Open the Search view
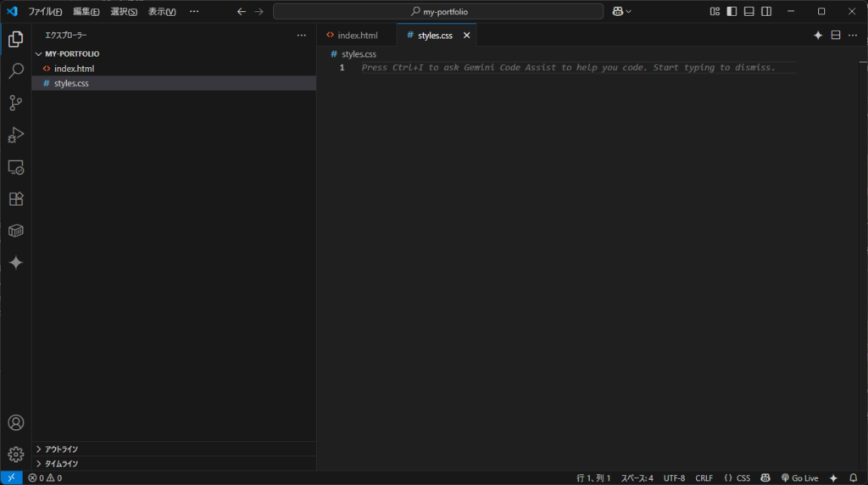Viewport: 868px width, 485px height. point(15,71)
